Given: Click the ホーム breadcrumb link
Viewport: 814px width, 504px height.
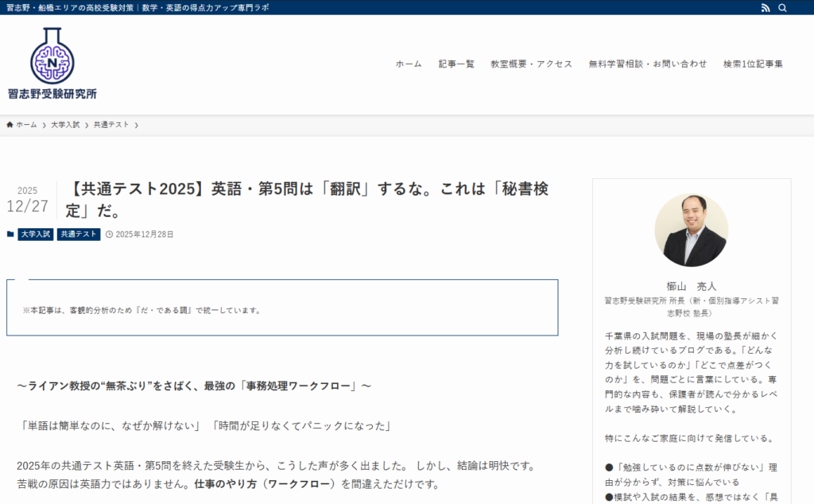Looking at the screenshot, I should [26, 125].
